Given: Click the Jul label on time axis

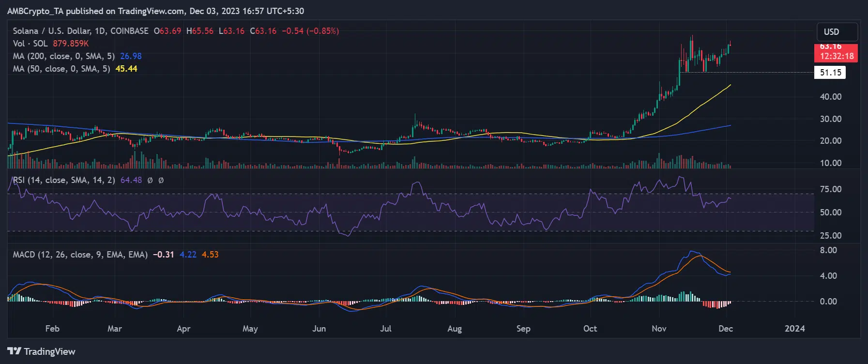Looking at the screenshot, I should 385,329.
